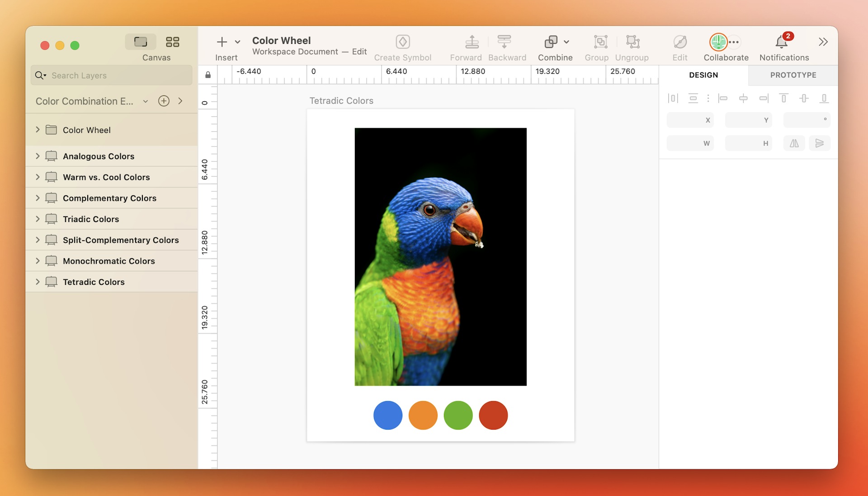Select the red color circle
The image size is (868, 496).
493,415
